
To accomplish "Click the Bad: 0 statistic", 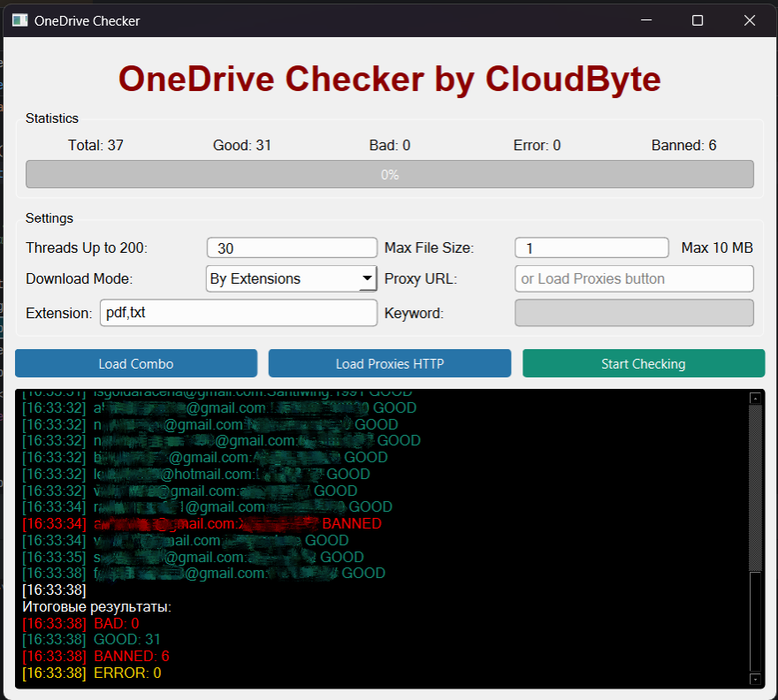I will click(x=390, y=145).
